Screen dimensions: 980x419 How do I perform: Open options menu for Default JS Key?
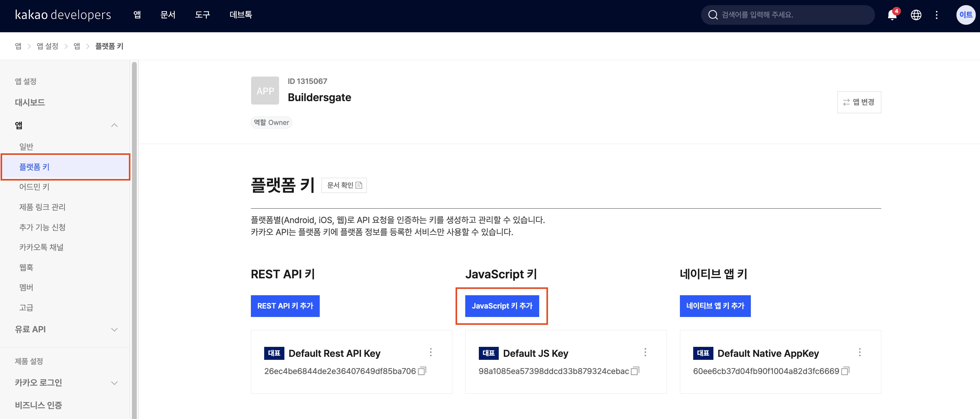[x=645, y=353]
